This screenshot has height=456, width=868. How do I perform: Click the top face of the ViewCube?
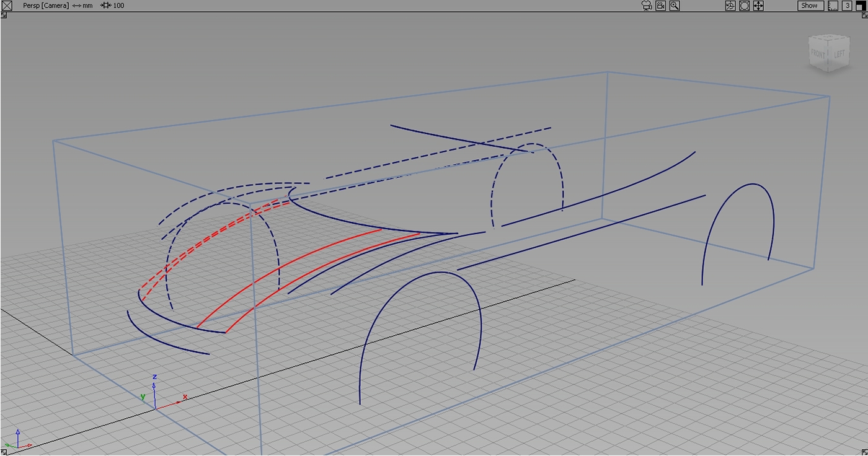[x=829, y=41]
